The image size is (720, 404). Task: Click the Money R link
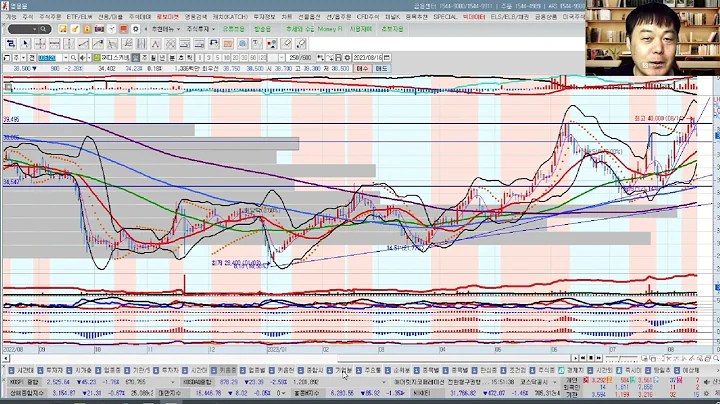click(330, 29)
